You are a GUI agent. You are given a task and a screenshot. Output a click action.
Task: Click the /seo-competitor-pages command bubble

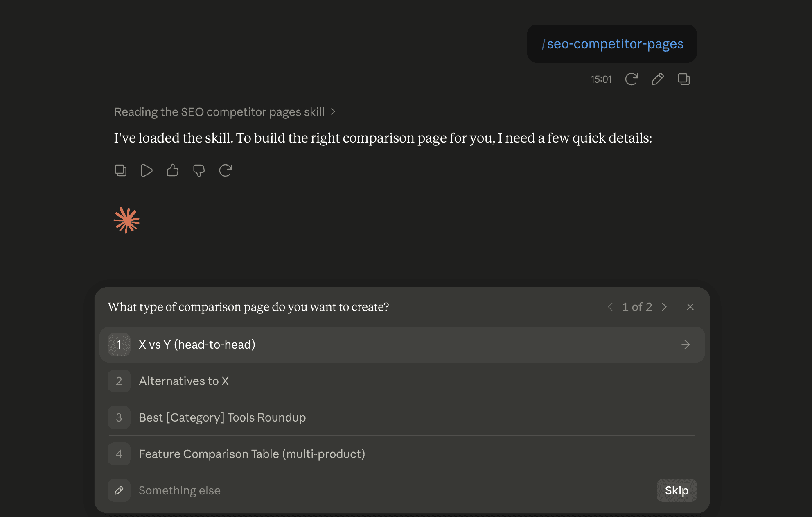(612, 44)
